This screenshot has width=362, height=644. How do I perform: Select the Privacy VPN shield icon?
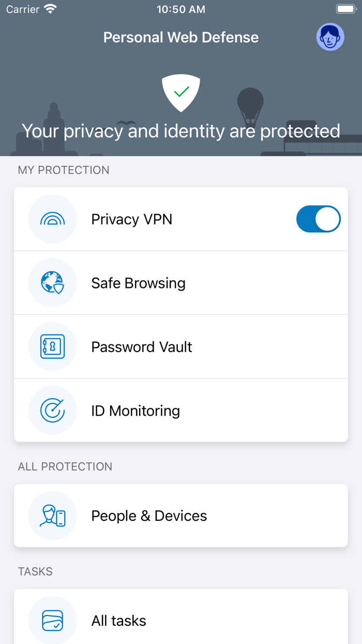[x=52, y=218]
